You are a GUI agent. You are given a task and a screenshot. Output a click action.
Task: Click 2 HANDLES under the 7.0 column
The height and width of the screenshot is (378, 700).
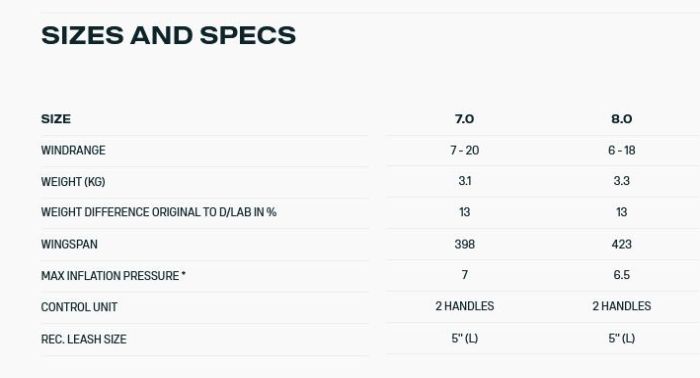pos(464,306)
